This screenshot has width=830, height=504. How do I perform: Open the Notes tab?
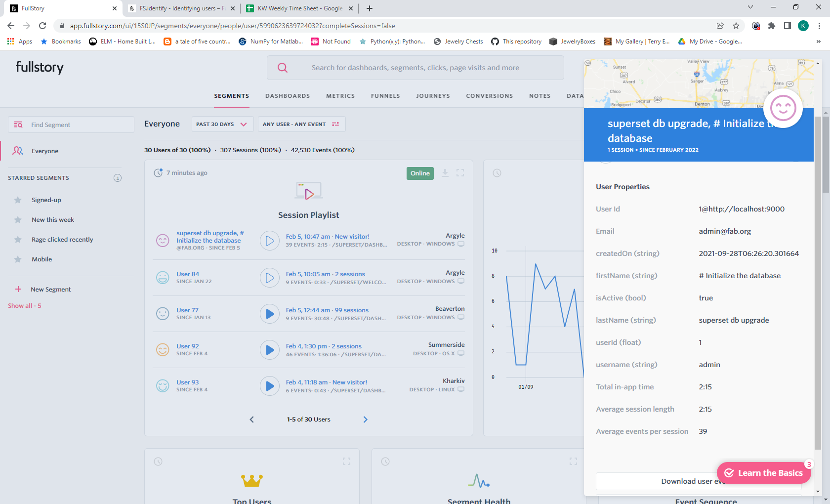pyautogui.click(x=539, y=96)
